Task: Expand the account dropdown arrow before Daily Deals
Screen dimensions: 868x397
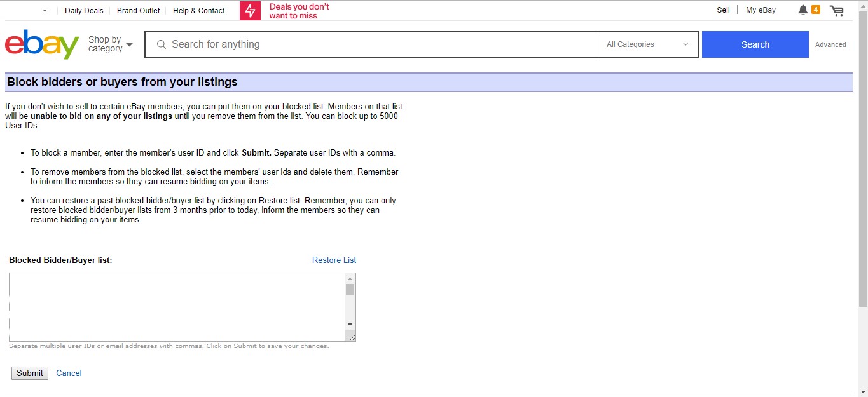Action: tap(45, 11)
